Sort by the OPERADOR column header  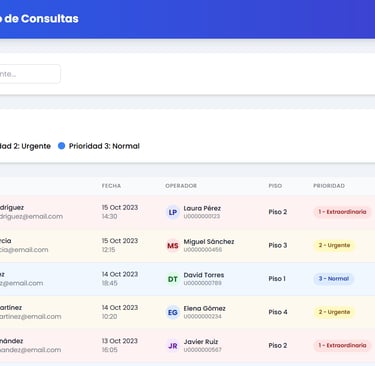pyautogui.click(x=181, y=186)
